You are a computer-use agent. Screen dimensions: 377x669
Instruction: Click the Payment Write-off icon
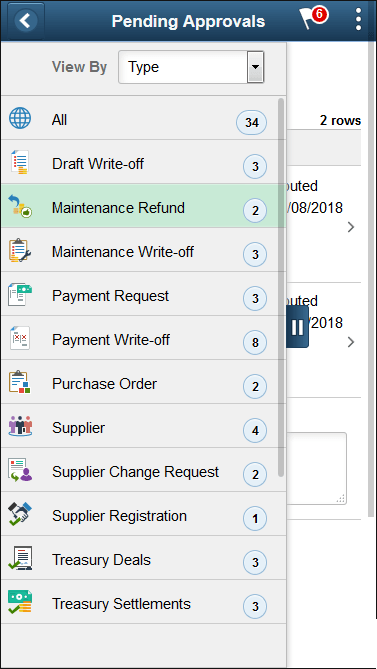pyautogui.click(x=20, y=338)
